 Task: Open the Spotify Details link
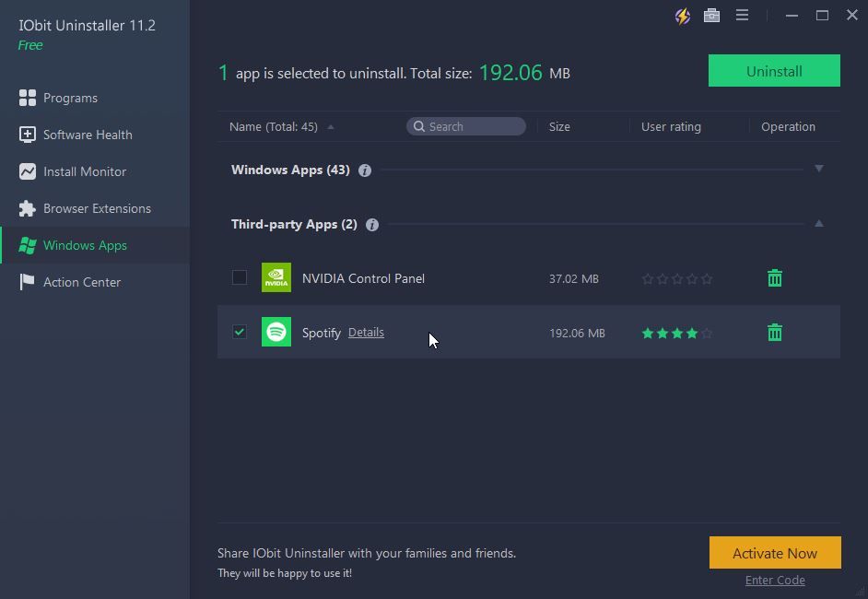tap(366, 333)
